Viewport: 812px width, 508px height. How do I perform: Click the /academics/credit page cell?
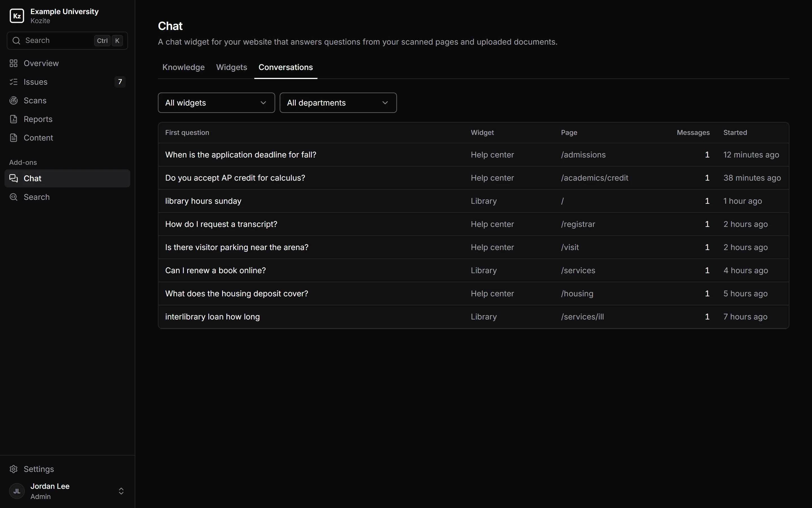tap(595, 178)
